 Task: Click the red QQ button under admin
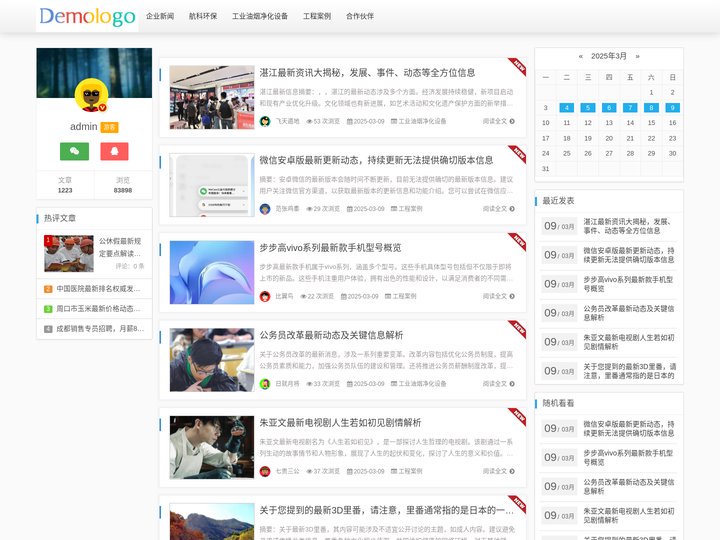(114, 151)
